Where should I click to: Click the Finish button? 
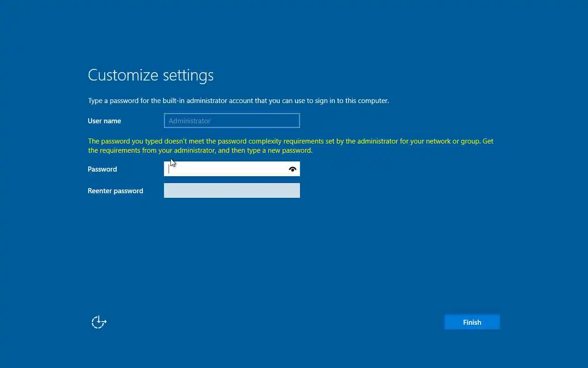472,322
